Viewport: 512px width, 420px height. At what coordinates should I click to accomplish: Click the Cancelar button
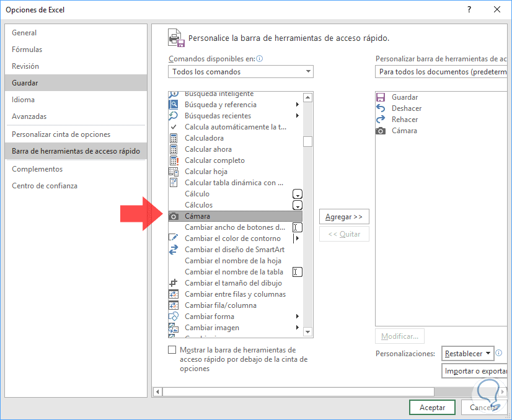click(484, 407)
